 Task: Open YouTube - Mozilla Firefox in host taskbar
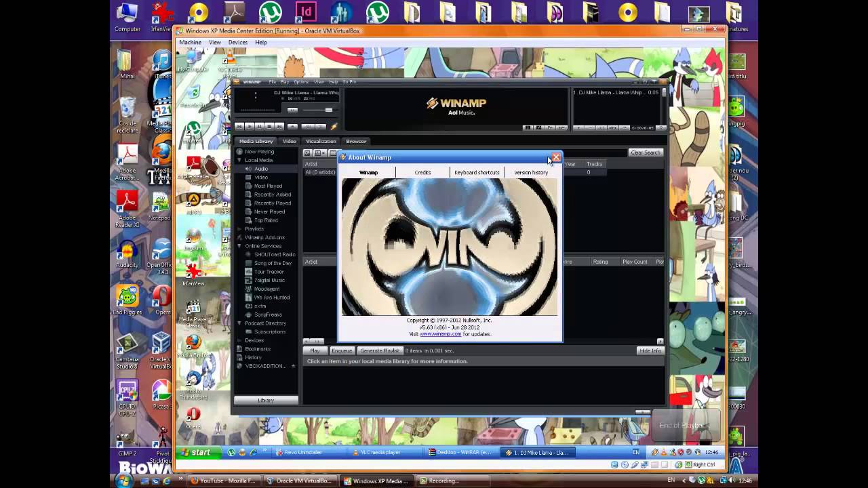tap(224, 481)
